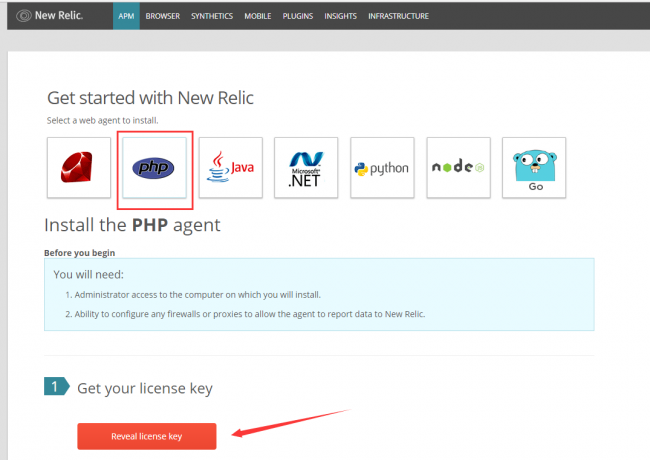Choose the Python agent tile
The height and width of the screenshot is (460, 650).
click(382, 168)
